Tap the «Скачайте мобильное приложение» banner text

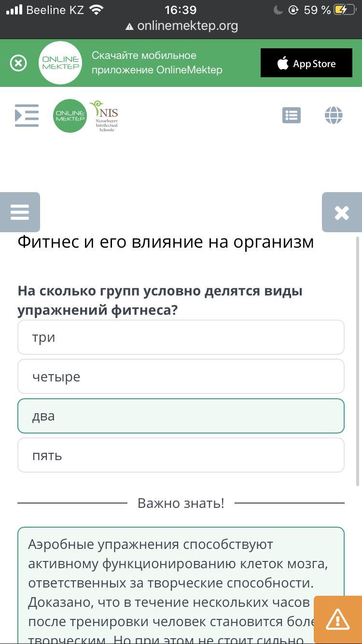click(x=157, y=63)
